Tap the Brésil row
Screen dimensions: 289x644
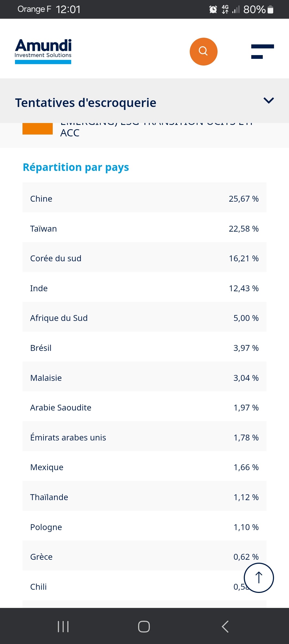[144, 348]
